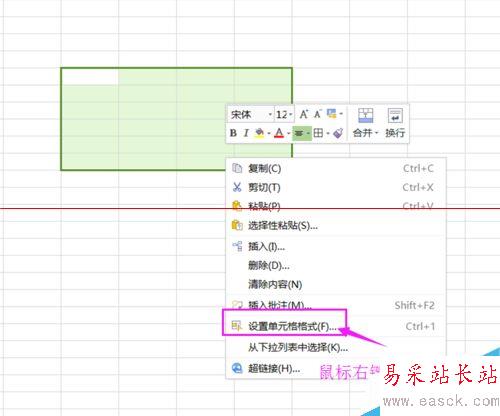Toggle italic formatting in the mini toolbar

pos(246,133)
